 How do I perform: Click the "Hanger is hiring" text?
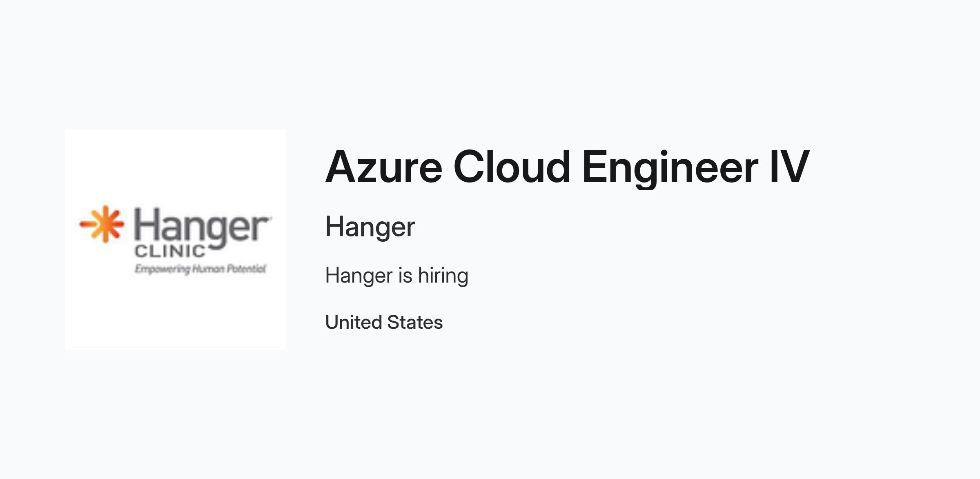pyautogui.click(x=396, y=276)
